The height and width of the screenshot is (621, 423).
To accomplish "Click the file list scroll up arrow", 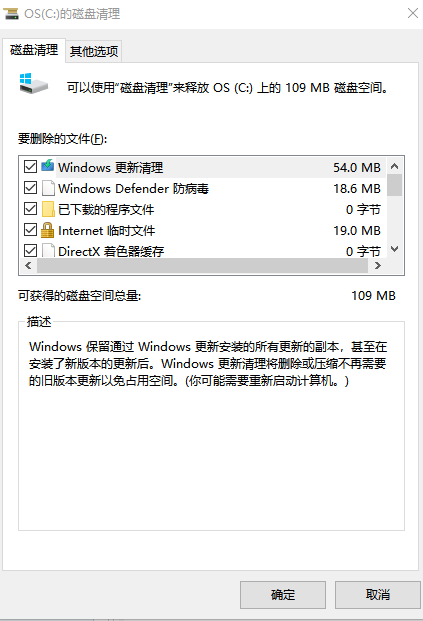I will [394, 166].
